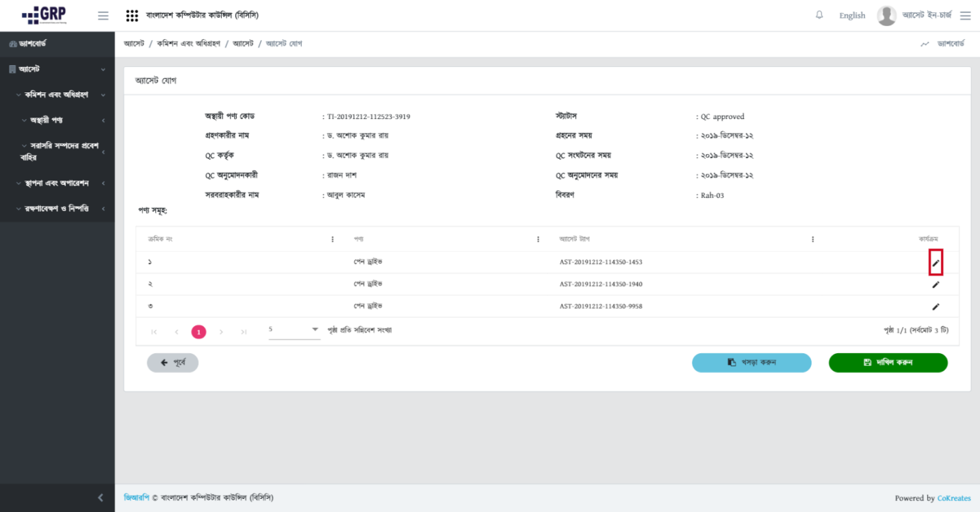Expand the রক্ষণাবেক্ষণ ও নিষ্পত্তি menu item
Image resolution: width=980 pixels, height=512 pixels.
(x=61, y=209)
